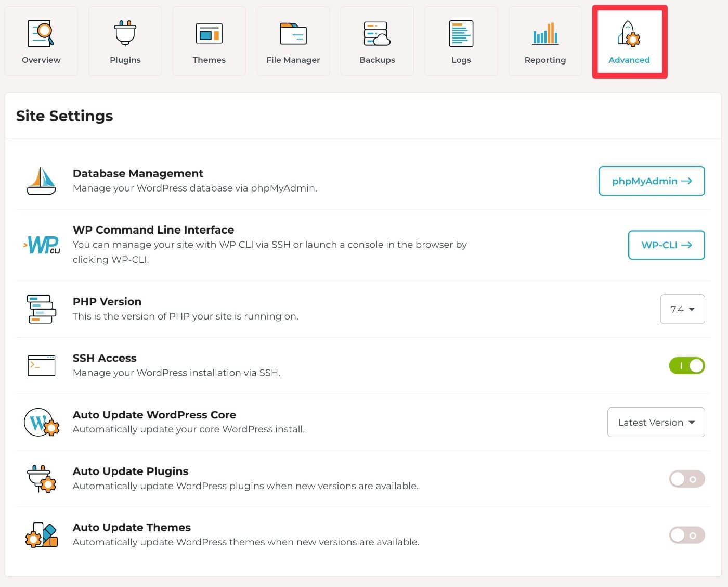Click the PHP Version title
Viewport: 728px width, 587px height.
[107, 301]
